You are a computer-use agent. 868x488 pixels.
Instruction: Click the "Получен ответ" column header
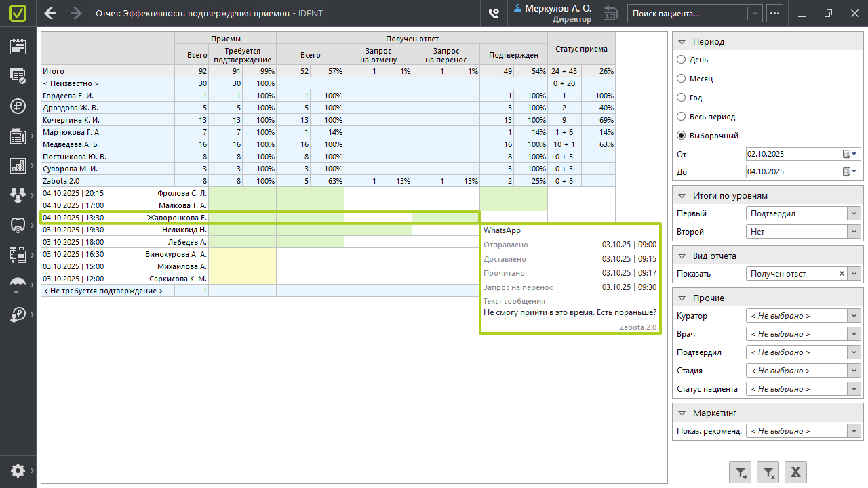412,39
